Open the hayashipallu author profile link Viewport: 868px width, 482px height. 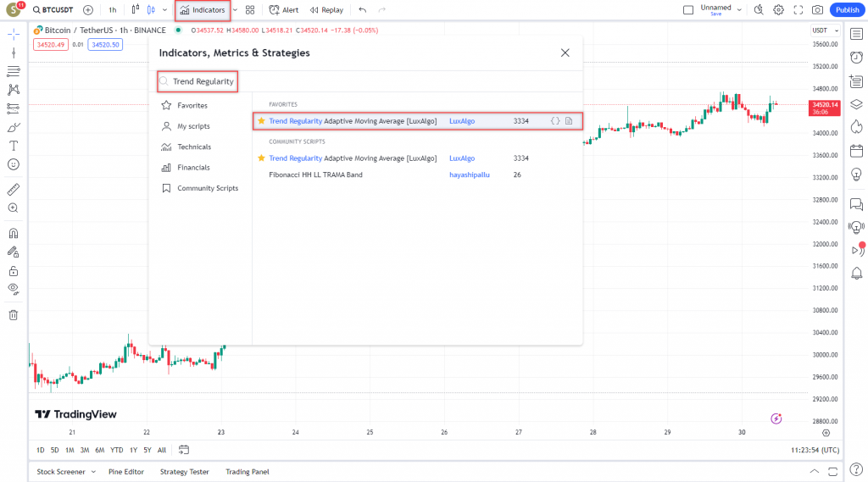(470, 175)
